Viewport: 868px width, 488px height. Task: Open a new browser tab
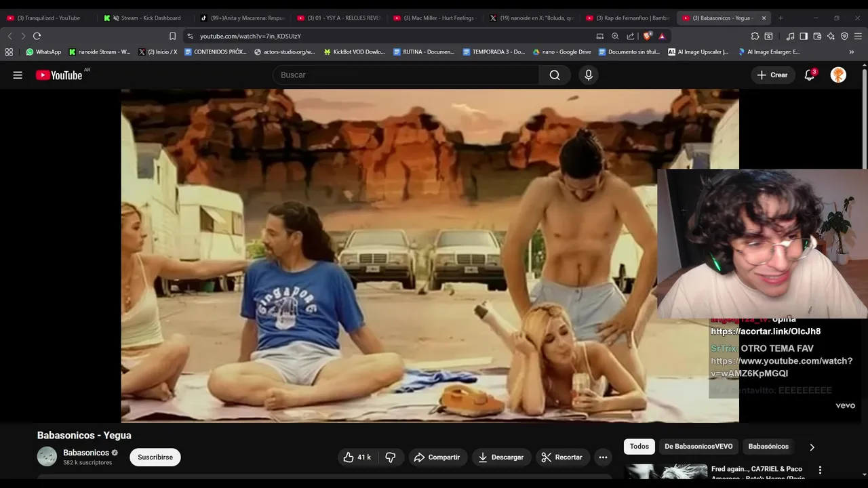pyautogui.click(x=781, y=18)
